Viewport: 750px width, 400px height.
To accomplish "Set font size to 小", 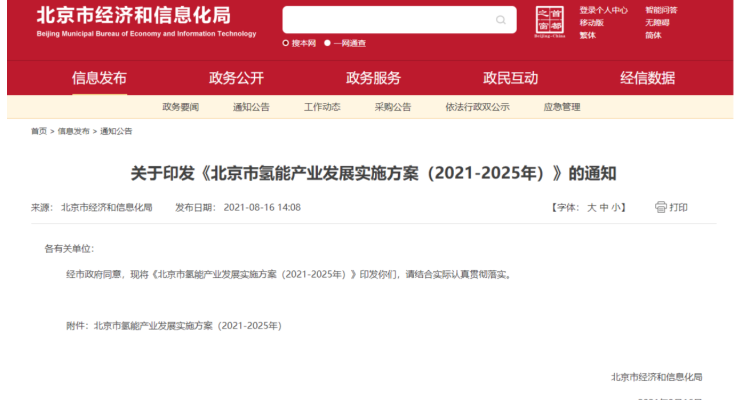I will (x=617, y=207).
